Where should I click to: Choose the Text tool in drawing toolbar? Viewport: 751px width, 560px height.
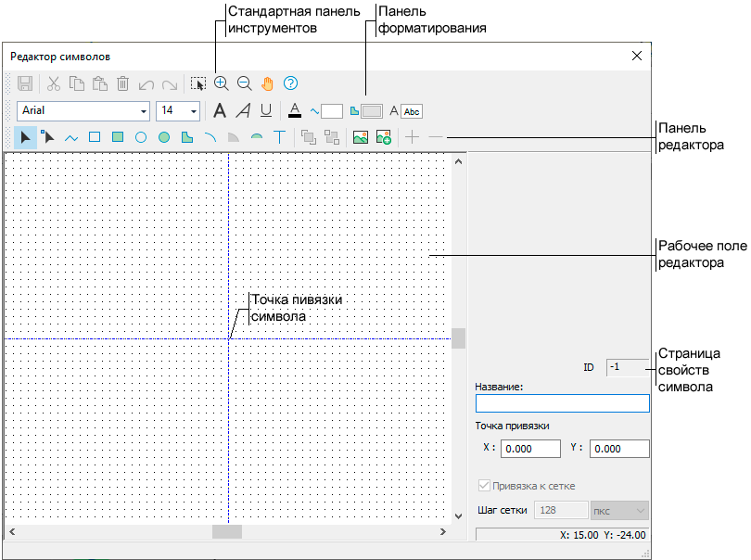coord(278,137)
